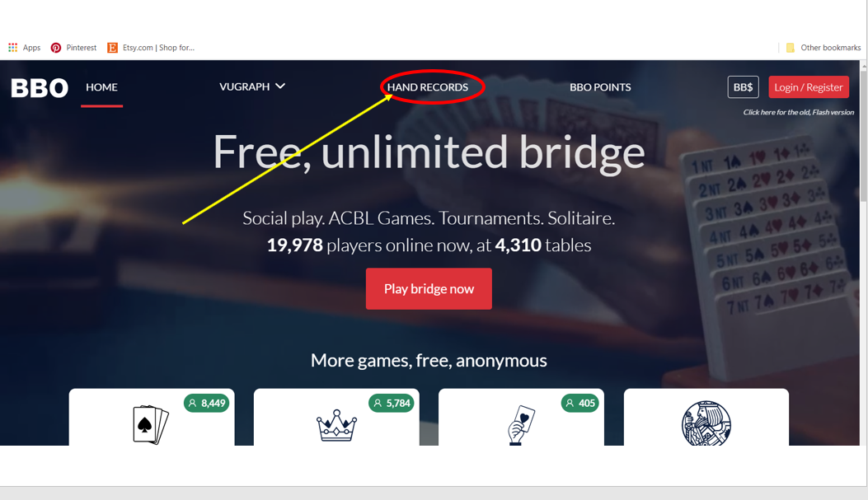This screenshot has width=868, height=500.
Task: Go to the HOME tab
Action: 102,87
